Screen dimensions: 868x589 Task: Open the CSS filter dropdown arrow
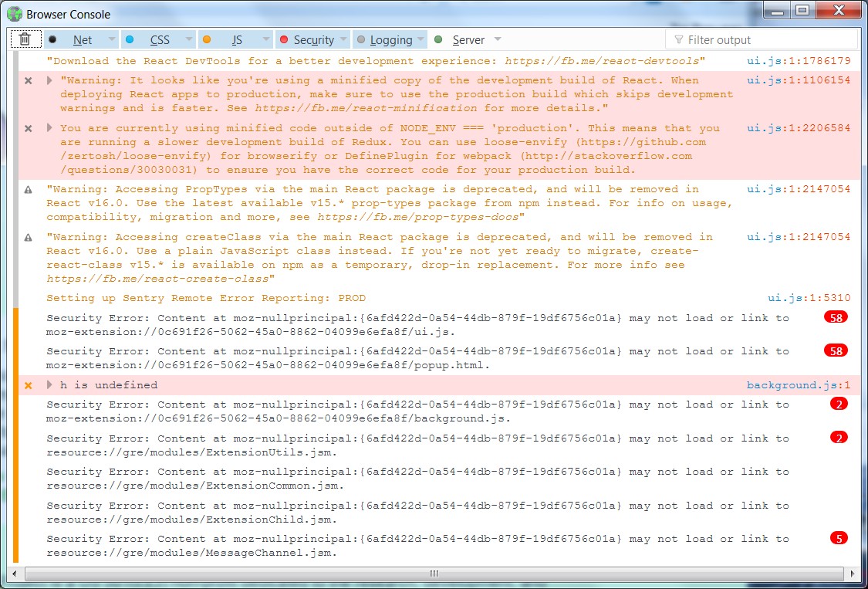pos(189,39)
